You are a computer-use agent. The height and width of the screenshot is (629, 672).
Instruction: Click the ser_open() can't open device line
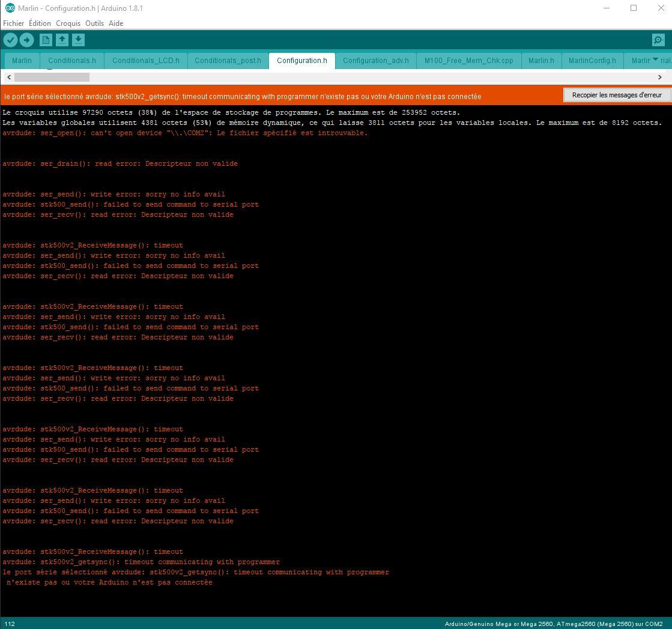coord(185,133)
